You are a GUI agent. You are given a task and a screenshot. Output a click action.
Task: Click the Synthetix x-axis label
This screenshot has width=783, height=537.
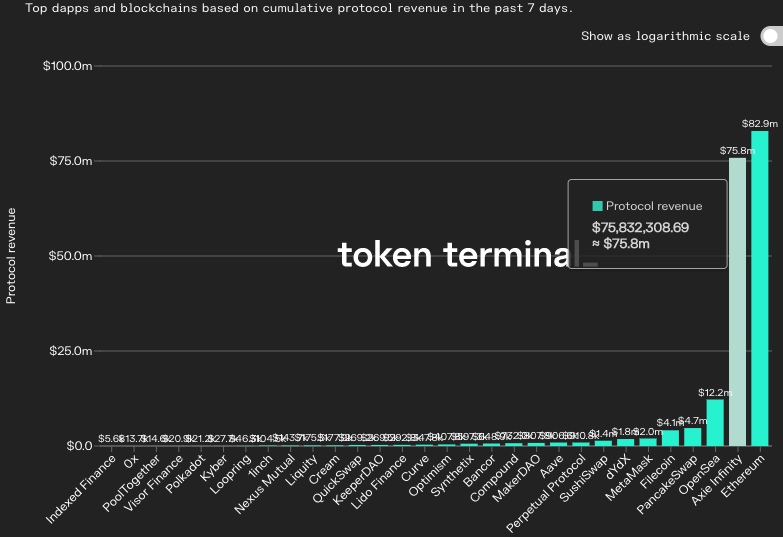(x=452, y=476)
